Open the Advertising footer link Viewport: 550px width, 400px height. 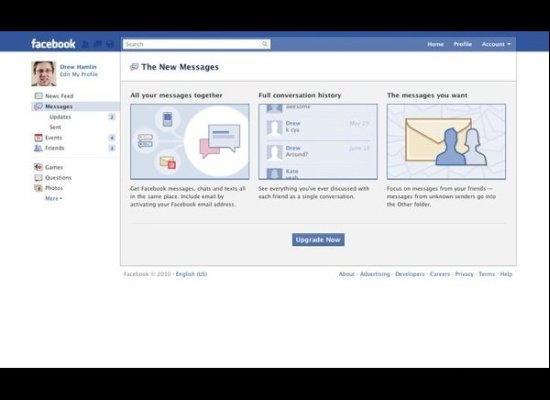pos(375,274)
